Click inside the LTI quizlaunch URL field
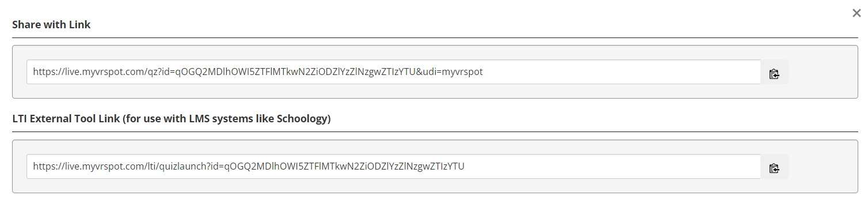The height and width of the screenshot is (214, 868). click(394, 167)
